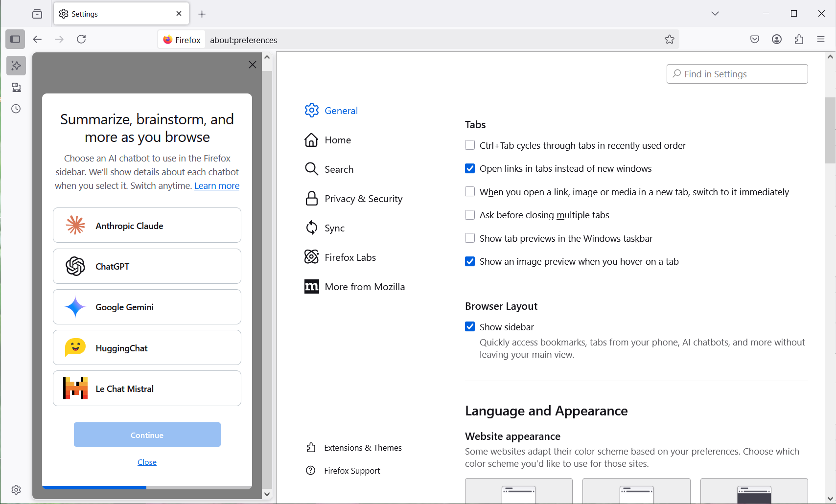Open the Extensions puzzle icon
The height and width of the screenshot is (504, 836).
799,39
